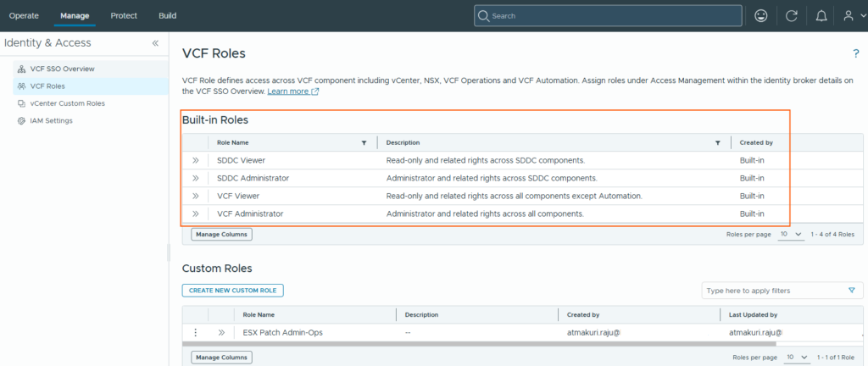Click the VCF SSO Overview hierarchy icon
Viewport: 868px width, 366px height.
(x=21, y=69)
